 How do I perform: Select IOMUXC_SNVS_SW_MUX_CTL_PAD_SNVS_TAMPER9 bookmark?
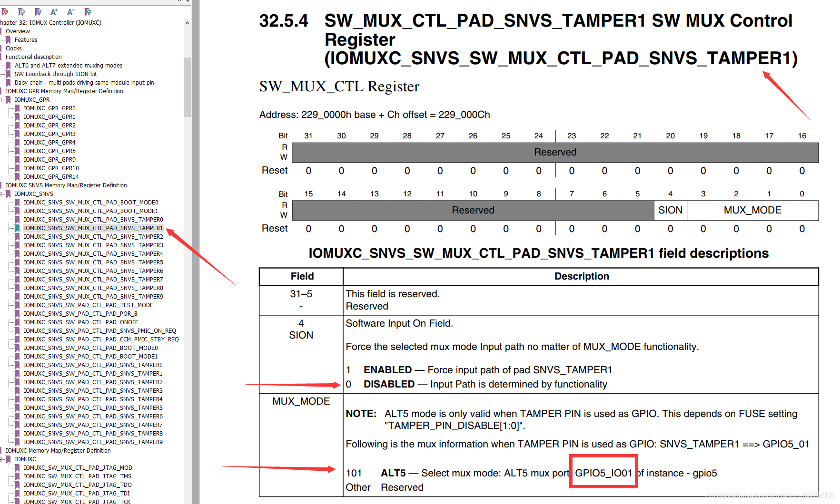coord(93,297)
